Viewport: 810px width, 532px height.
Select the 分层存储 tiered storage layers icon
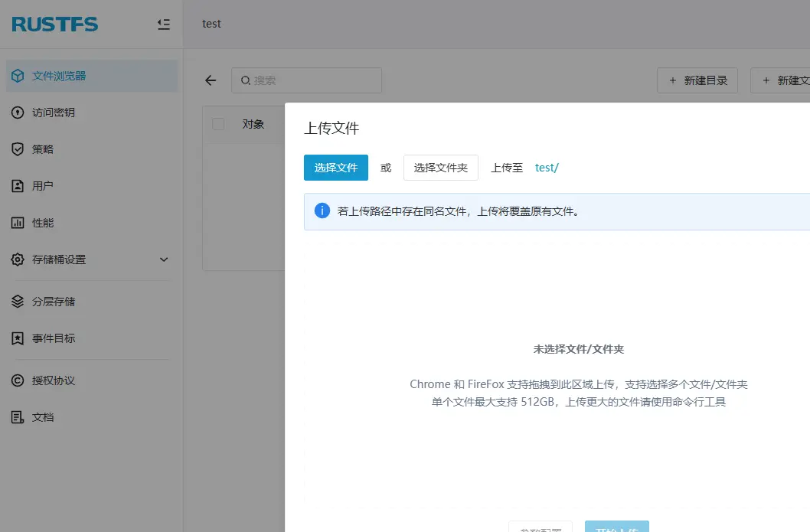click(x=17, y=301)
